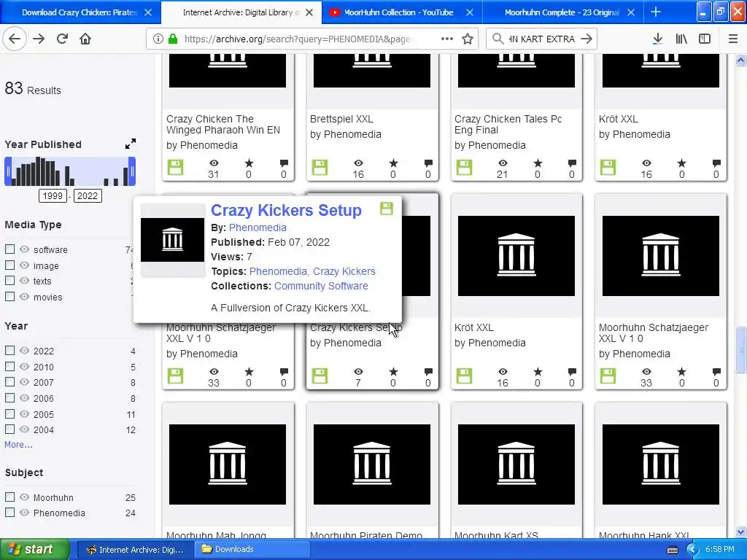The width and height of the screenshot is (747, 560).
Task: Close the MoorHuhn Collection YouTube tab
Action: tap(470, 12)
